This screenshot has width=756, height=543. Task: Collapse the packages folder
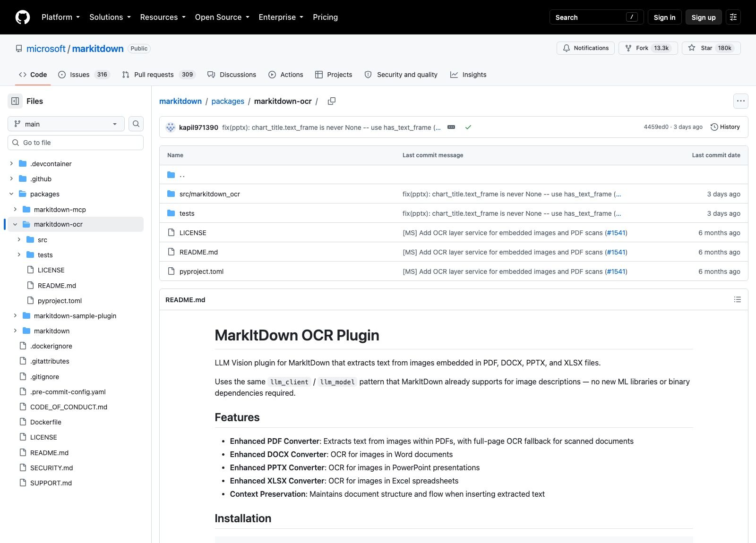[x=11, y=194]
